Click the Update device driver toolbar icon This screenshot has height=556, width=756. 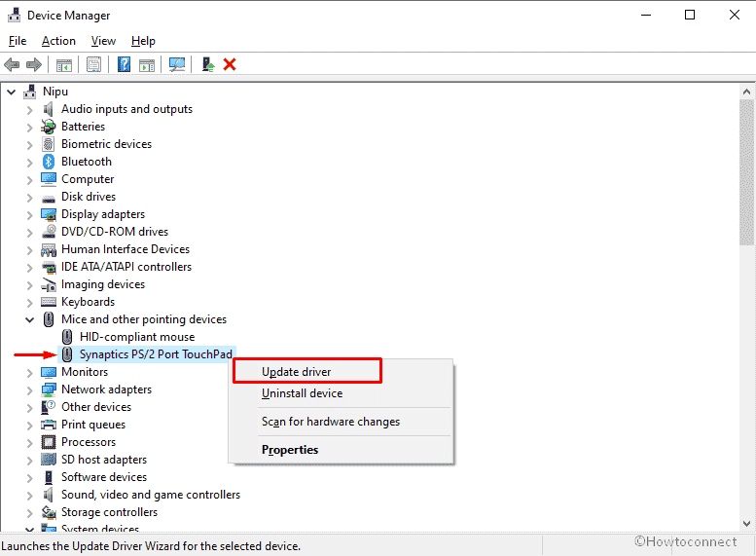click(208, 64)
